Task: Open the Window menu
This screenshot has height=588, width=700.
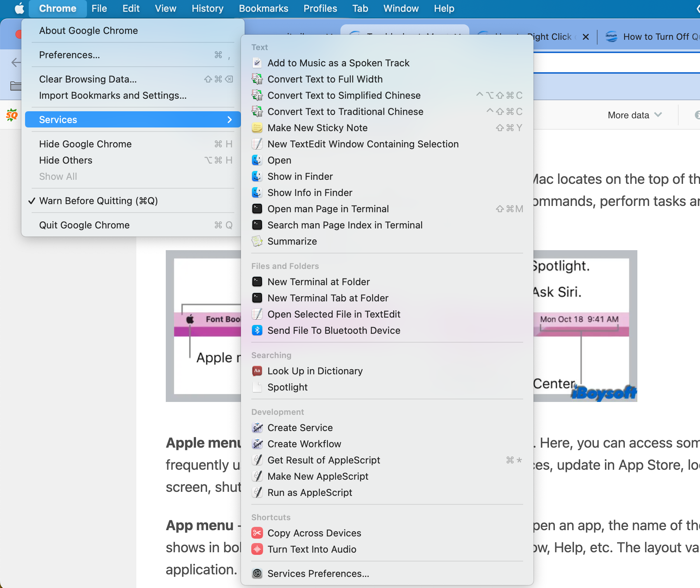Action: click(x=401, y=8)
